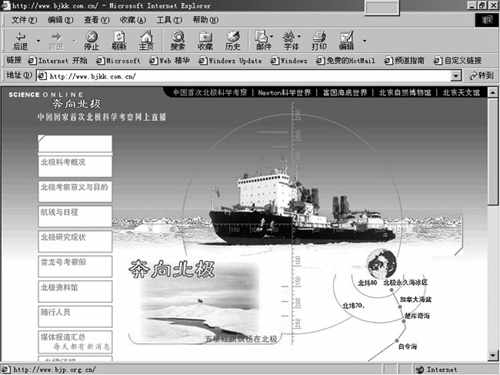
Task: Open the Mail (邮件) toolbar icon
Action: coord(263,41)
